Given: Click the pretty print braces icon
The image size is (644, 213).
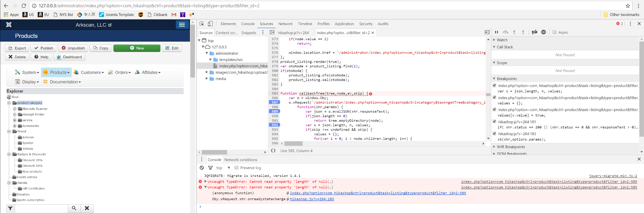Looking at the screenshot, I should 273,151.
